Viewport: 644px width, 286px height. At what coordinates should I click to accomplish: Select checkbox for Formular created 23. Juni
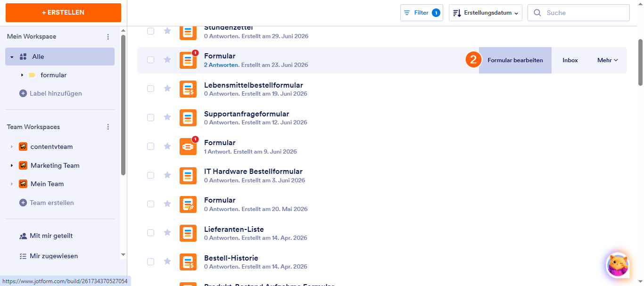(x=150, y=60)
